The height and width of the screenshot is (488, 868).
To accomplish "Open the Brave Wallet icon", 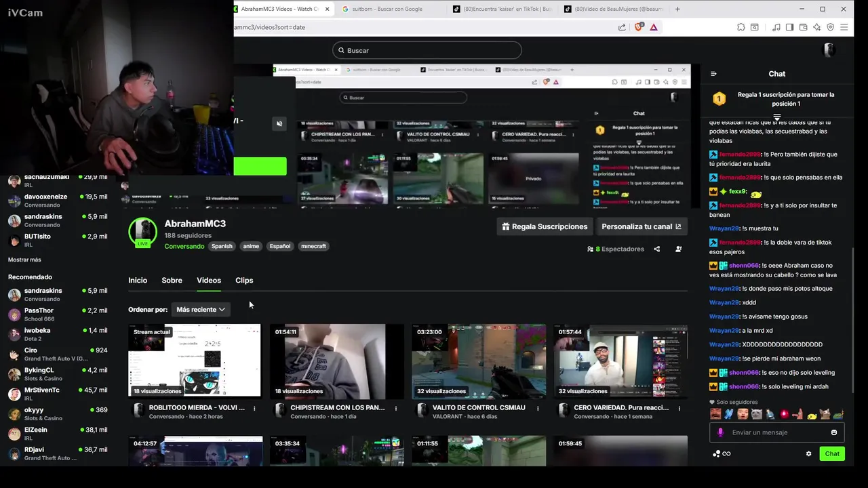I will [804, 27].
